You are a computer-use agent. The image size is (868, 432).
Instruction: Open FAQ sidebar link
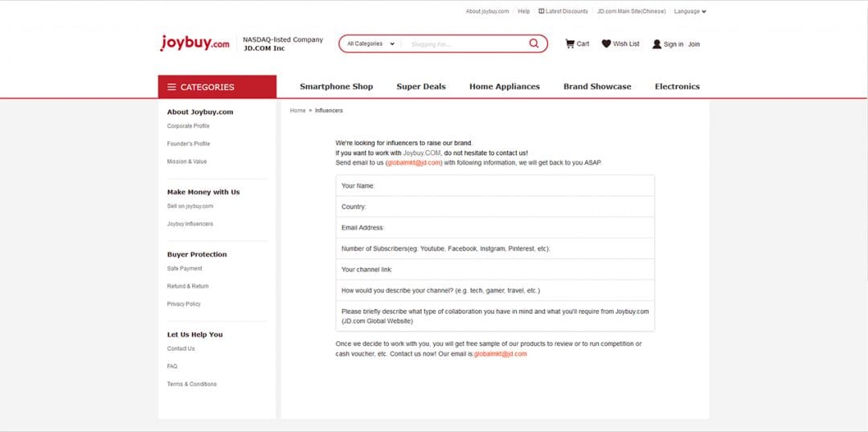point(172,366)
